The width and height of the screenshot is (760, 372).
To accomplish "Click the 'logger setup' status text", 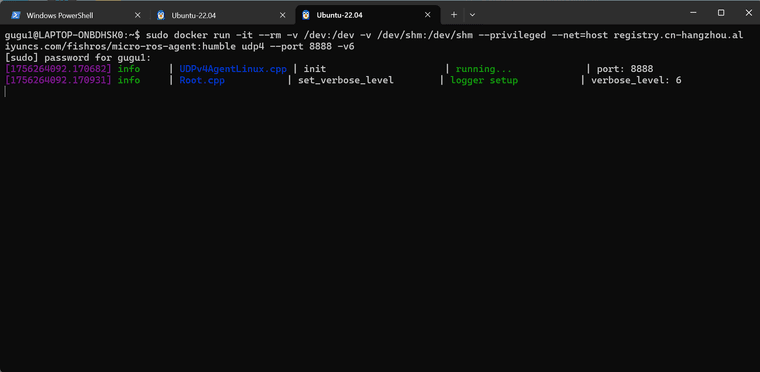I will coord(484,80).
